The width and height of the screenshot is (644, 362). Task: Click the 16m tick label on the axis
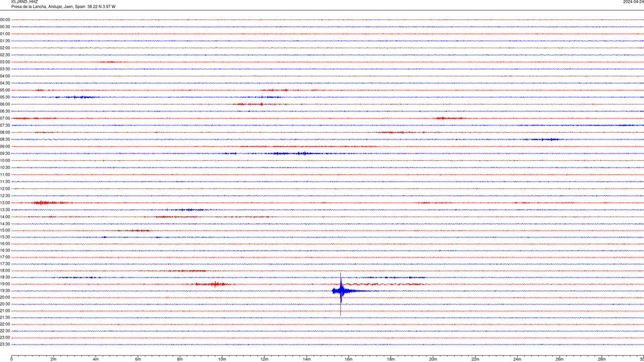tap(348, 359)
